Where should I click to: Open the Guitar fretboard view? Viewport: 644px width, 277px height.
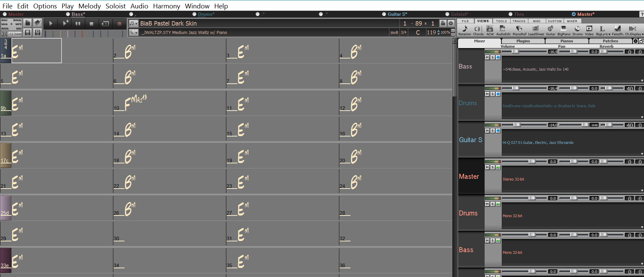(x=551, y=30)
